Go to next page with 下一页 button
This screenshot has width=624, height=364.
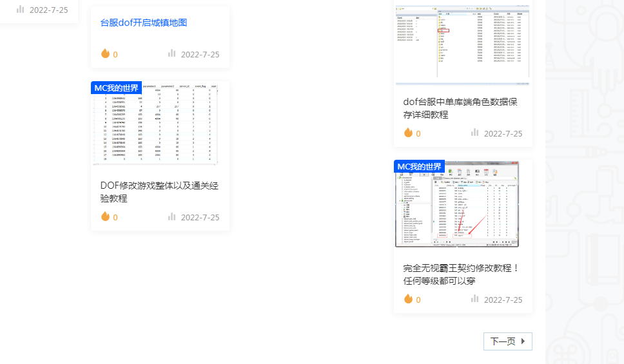507,341
